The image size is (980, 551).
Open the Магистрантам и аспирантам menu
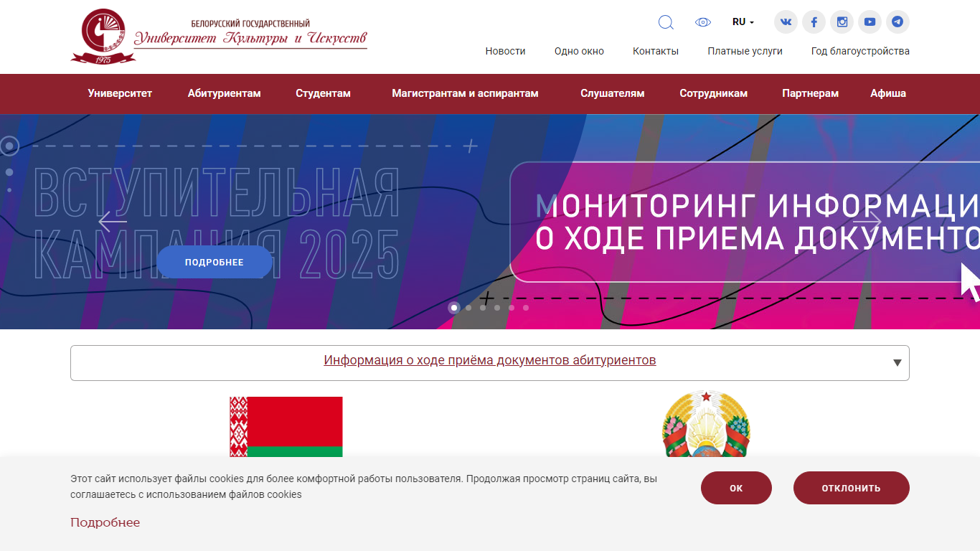[465, 93]
